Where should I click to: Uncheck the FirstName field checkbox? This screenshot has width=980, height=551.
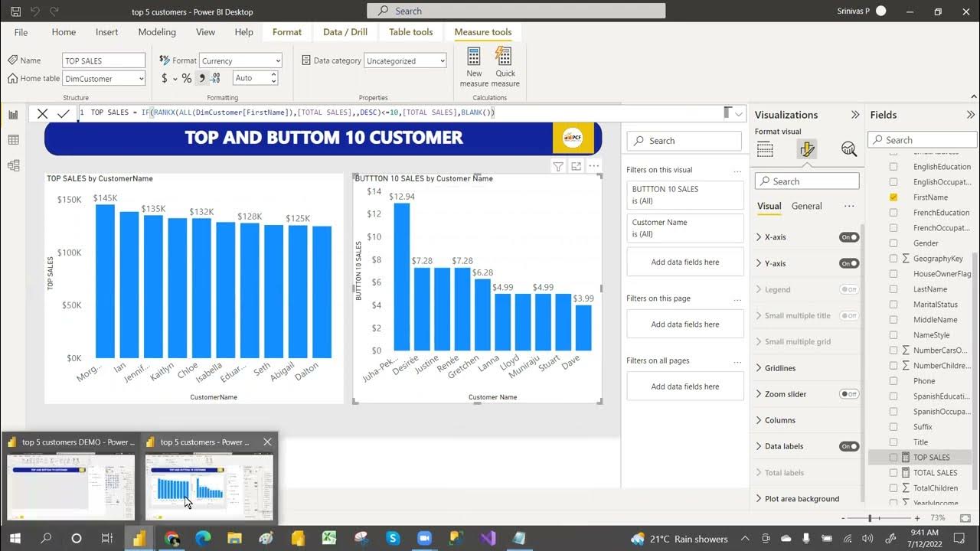(893, 197)
